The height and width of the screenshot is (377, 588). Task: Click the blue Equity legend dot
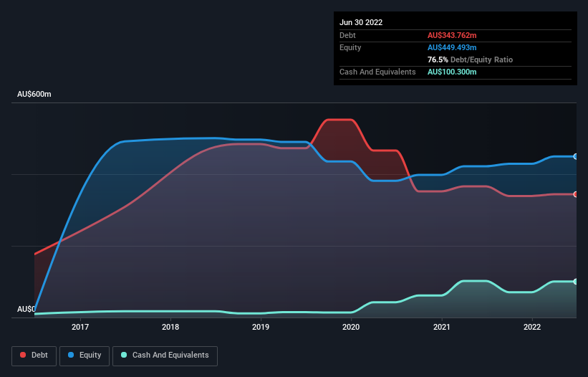click(70, 355)
